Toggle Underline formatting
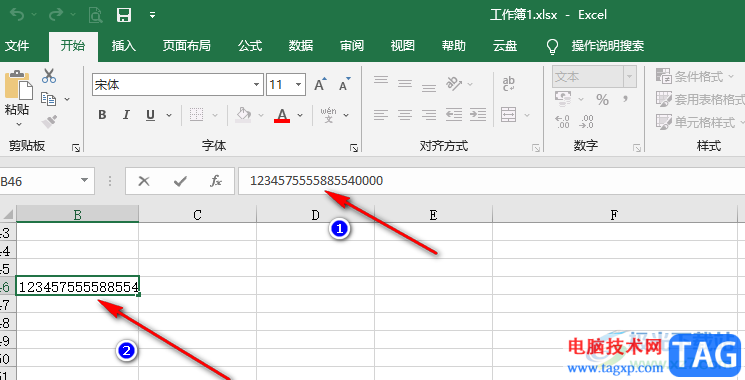The image size is (745, 380). pyautogui.click(x=151, y=114)
